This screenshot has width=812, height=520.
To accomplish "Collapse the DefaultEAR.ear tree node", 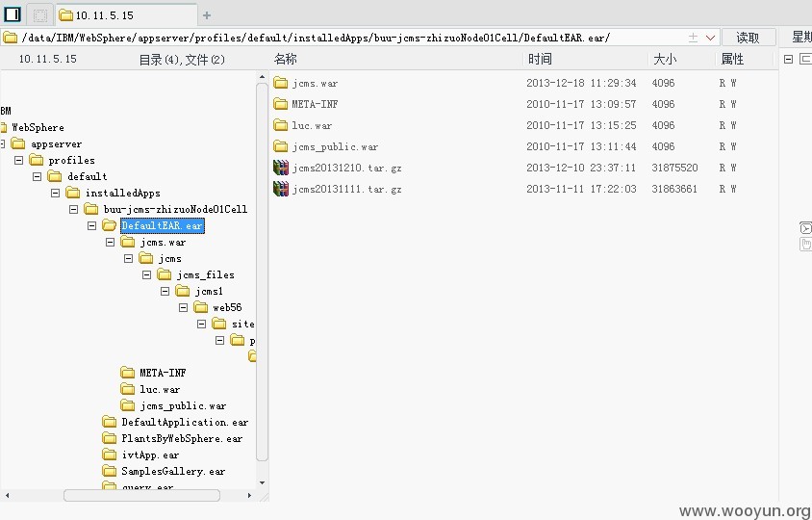I will point(91,225).
